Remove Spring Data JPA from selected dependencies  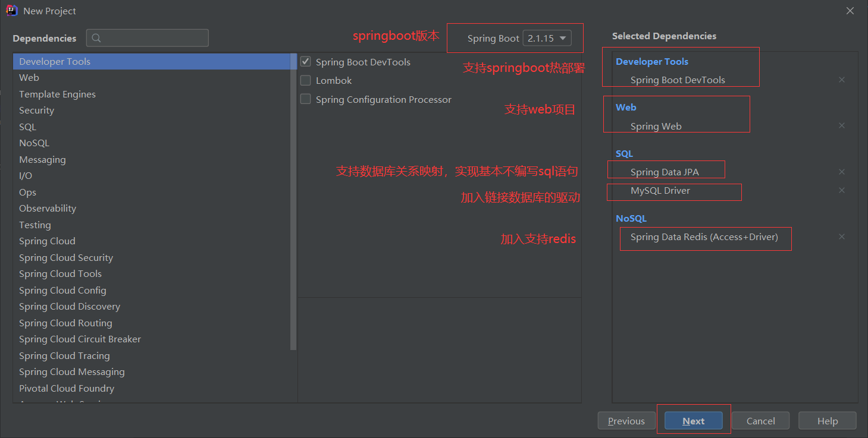[842, 172]
